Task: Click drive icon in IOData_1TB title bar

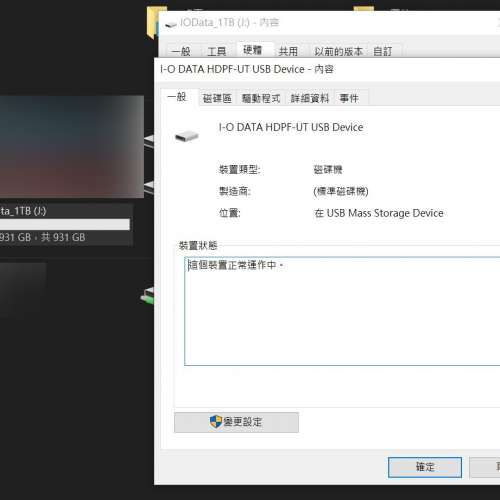Action: [171, 24]
